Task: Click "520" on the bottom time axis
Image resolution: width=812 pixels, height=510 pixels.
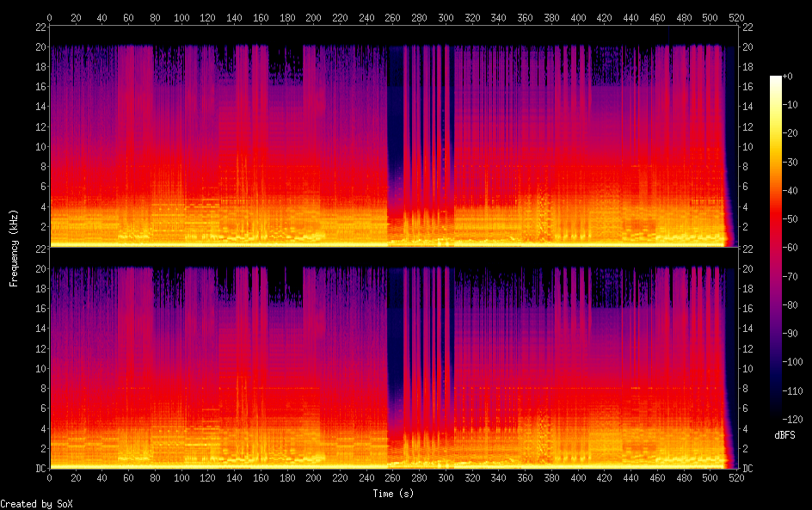Action: (736, 478)
